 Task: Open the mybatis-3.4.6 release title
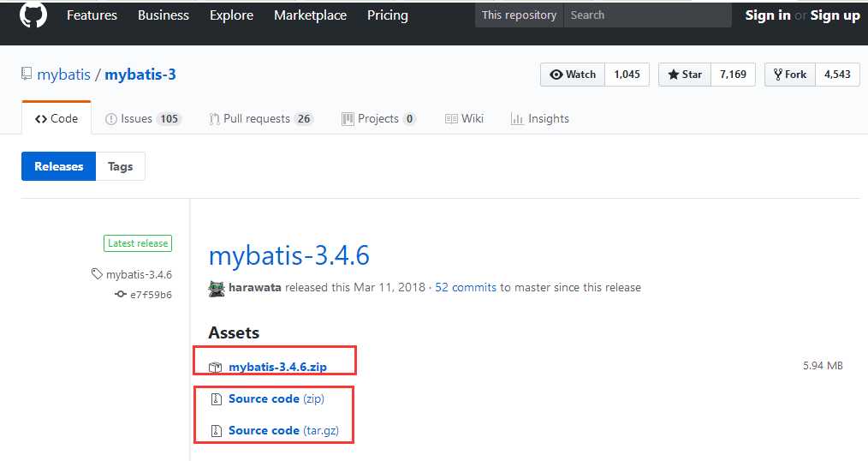point(289,255)
